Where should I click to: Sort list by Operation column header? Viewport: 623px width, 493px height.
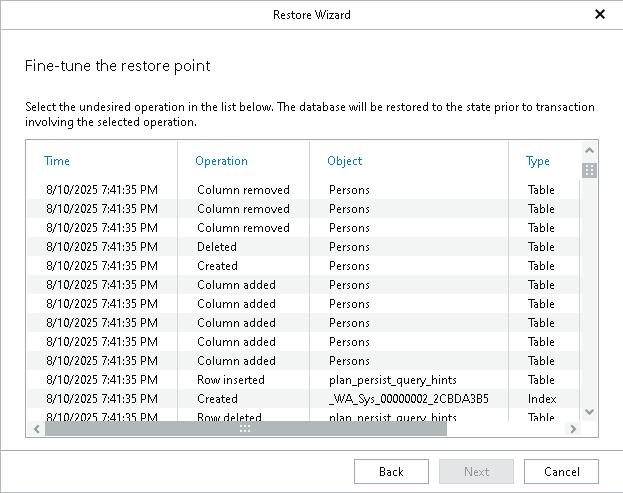click(x=221, y=161)
